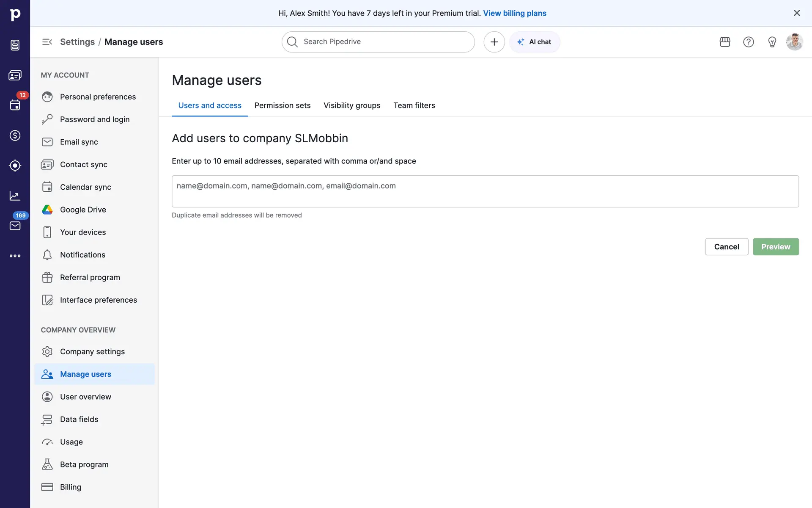Open the View billing plans link

tap(515, 13)
